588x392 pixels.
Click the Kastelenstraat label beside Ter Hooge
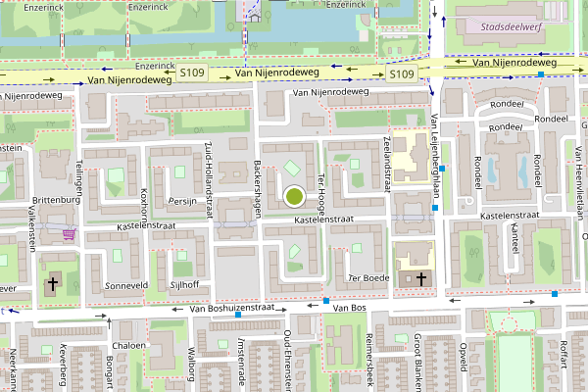tap(323, 220)
